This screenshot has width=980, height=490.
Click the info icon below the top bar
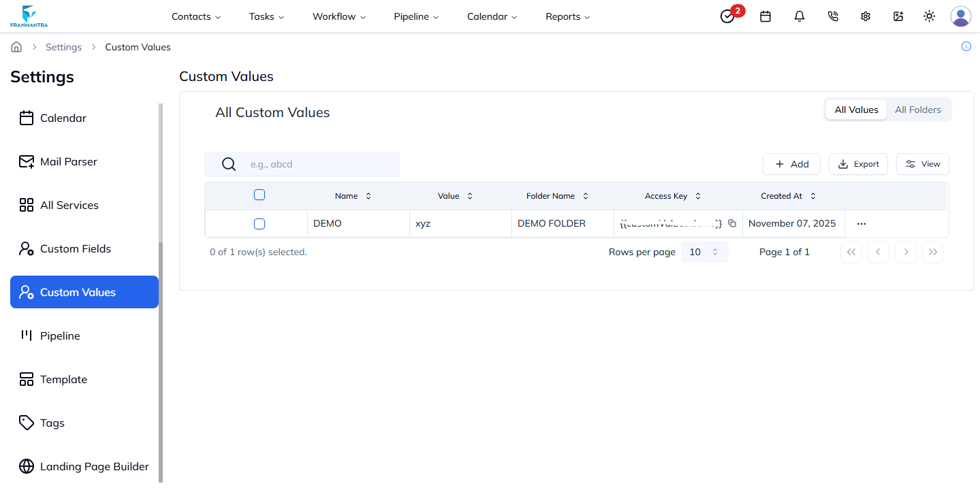[966, 46]
